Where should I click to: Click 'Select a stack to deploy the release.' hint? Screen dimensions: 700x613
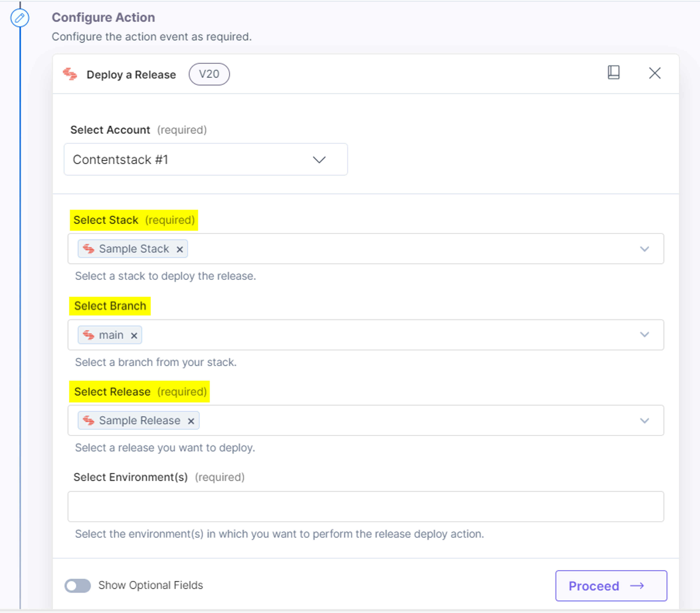pyautogui.click(x=166, y=276)
